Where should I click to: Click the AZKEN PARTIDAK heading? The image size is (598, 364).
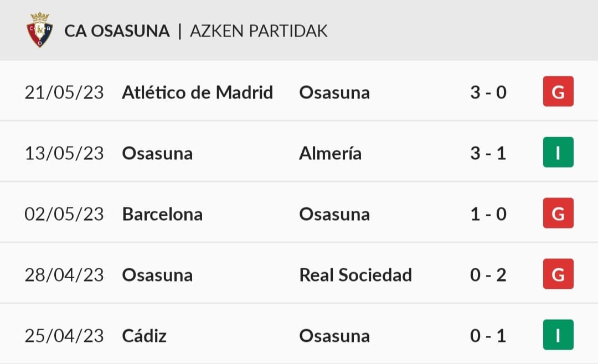(x=259, y=31)
